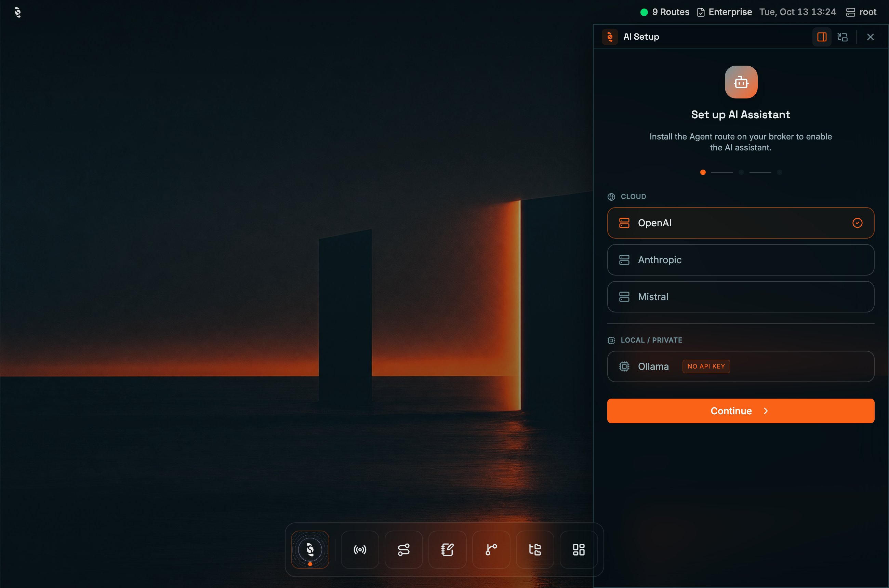Image resolution: width=889 pixels, height=588 pixels.
Task: Click the server icon beside Anthropic
Action: (x=624, y=260)
